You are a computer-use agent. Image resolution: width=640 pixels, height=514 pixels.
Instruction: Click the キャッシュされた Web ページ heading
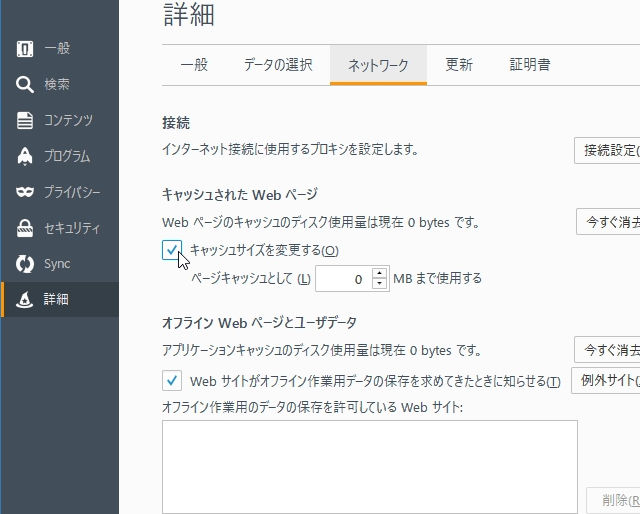click(240, 195)
